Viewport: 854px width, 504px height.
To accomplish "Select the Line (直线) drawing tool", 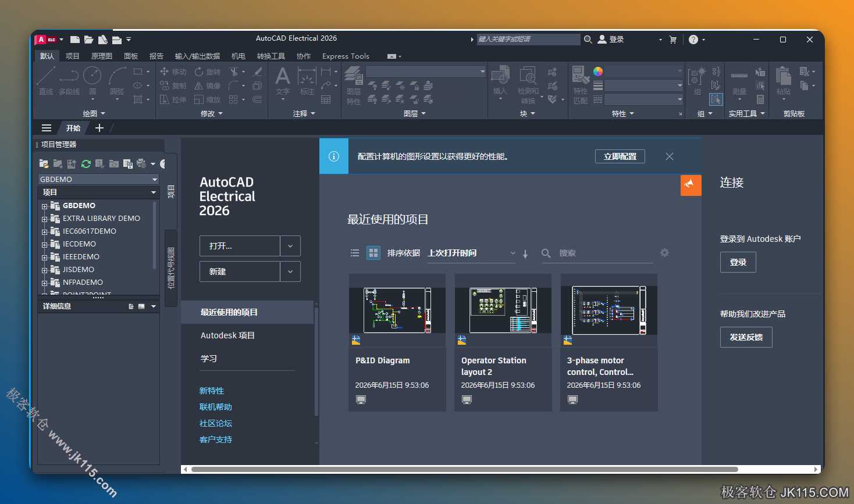I will coord(46,80).
